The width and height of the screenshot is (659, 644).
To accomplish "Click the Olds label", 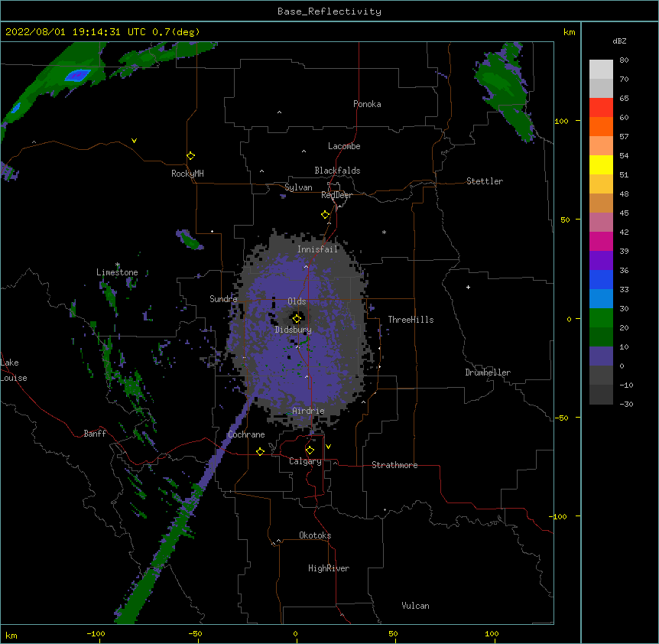I will [x=297, y=301].
